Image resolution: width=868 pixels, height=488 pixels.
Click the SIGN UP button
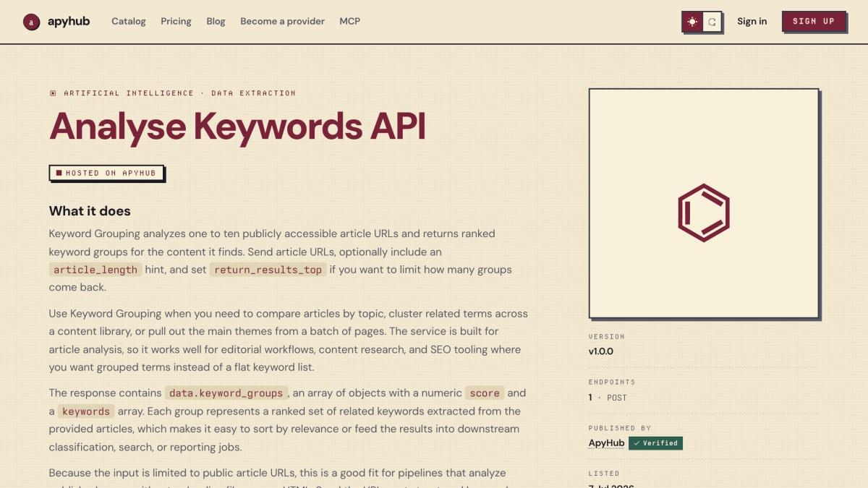point(814,21)
